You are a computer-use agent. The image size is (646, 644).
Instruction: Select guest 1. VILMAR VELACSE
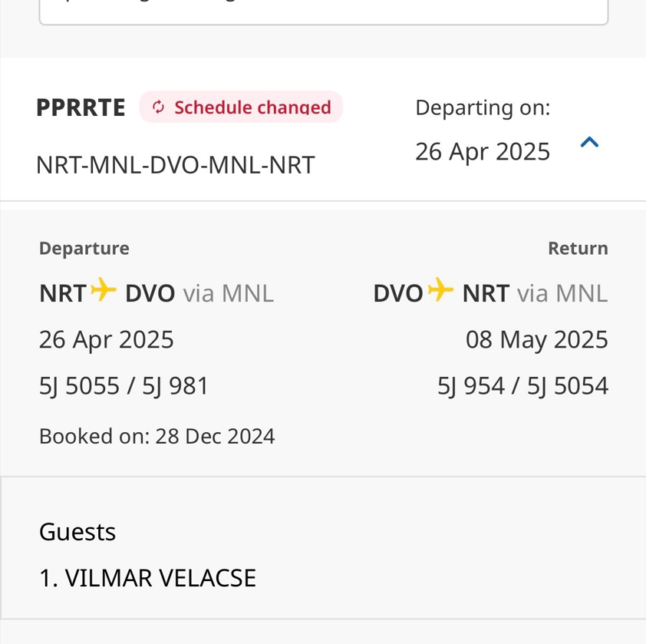tap(147, 577)
